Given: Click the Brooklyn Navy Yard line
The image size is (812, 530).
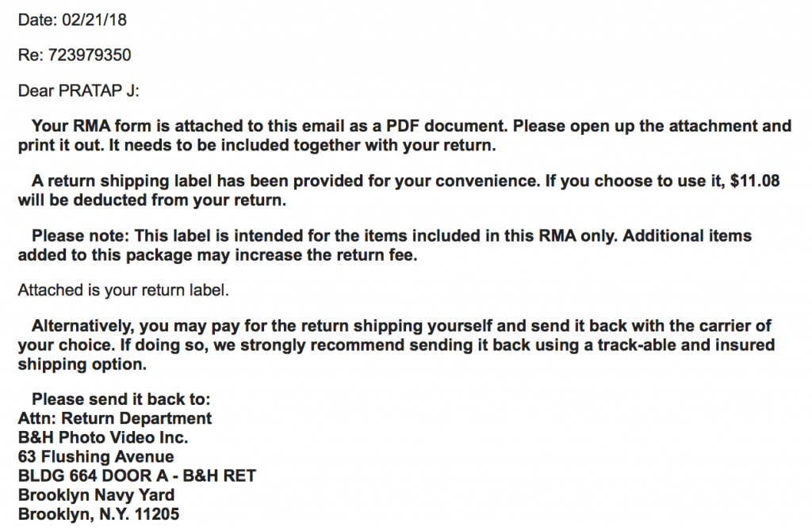Looking at the screenshot, I should coord(96,495).
